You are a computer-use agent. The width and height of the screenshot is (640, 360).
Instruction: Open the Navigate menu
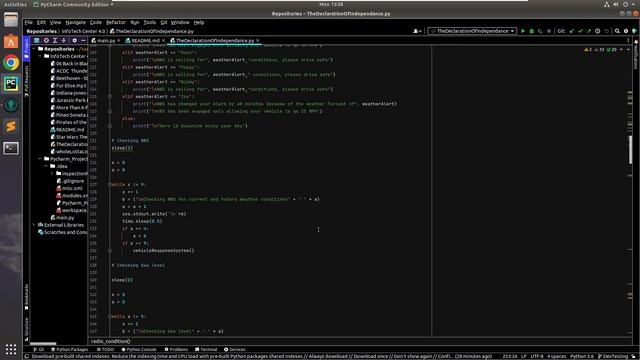coord(76,22)
